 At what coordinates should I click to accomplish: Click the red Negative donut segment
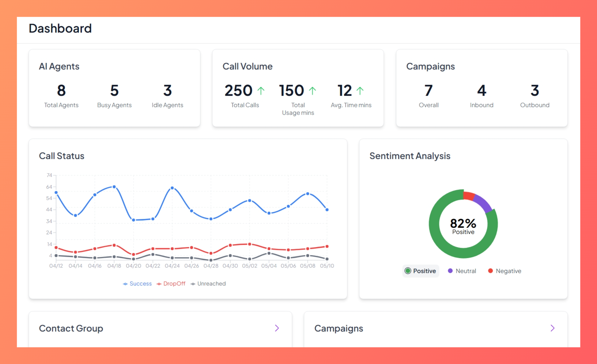tap(469, 195)
